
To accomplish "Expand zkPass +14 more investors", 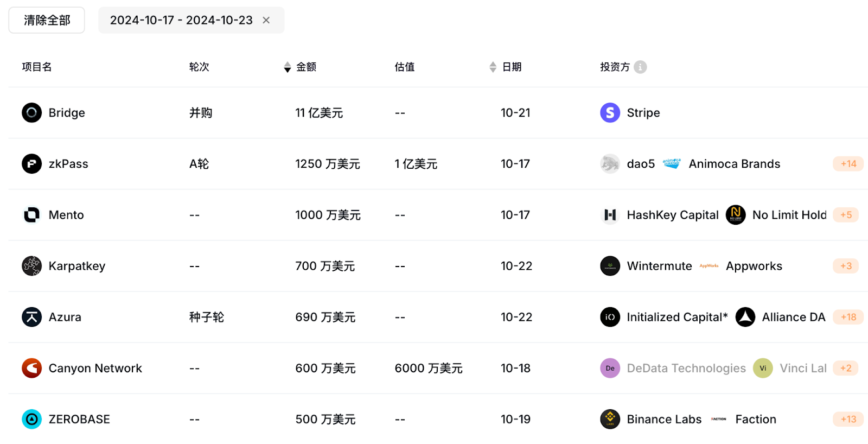I will [848, 164].
